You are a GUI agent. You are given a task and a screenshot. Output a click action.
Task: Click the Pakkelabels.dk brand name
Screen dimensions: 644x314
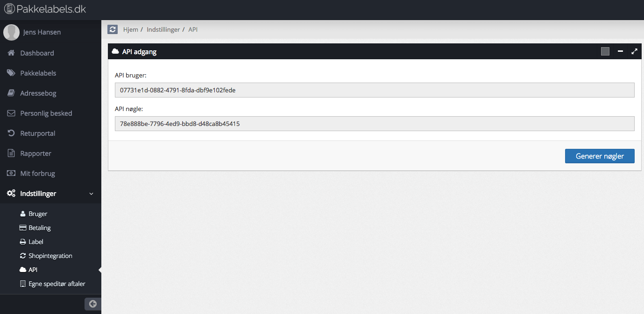[51, 9]
